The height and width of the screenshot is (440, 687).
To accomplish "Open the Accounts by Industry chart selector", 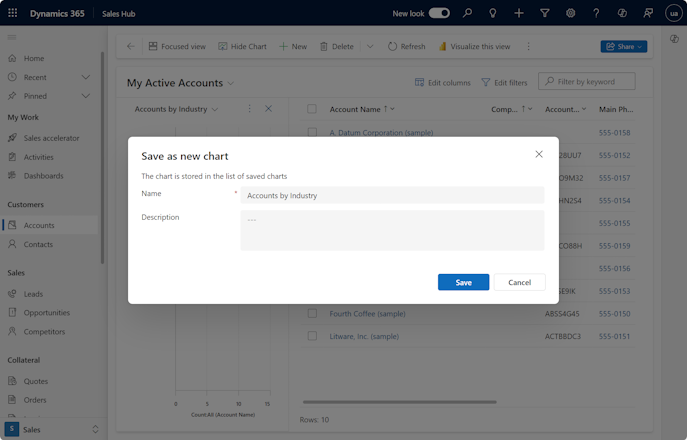I will [x=176, y=109].
